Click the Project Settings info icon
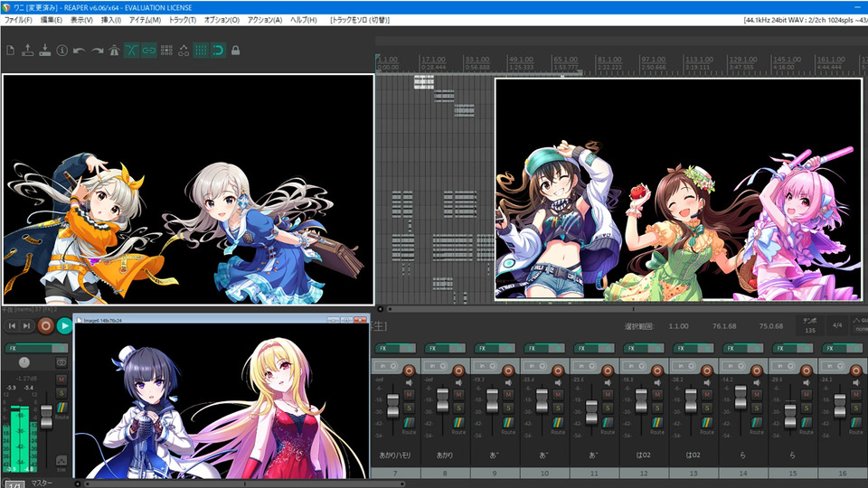This screenshot has height=488, width=868. pyautogui.click(x=62, y=51)
